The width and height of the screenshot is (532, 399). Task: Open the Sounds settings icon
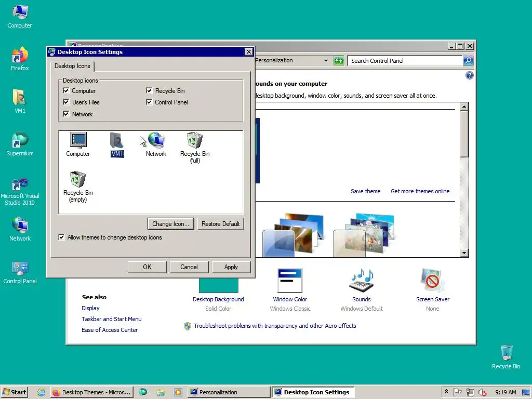[x=362, y=281]
